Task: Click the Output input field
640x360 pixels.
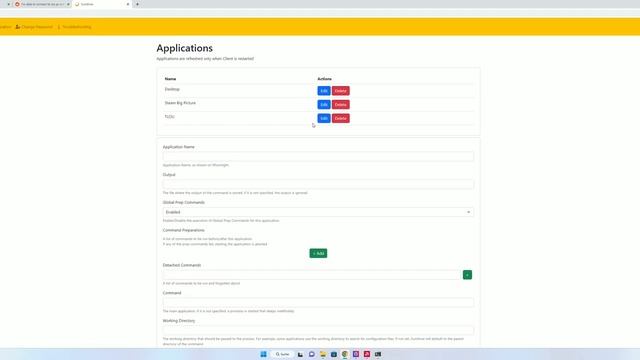Action: point(318,184)
